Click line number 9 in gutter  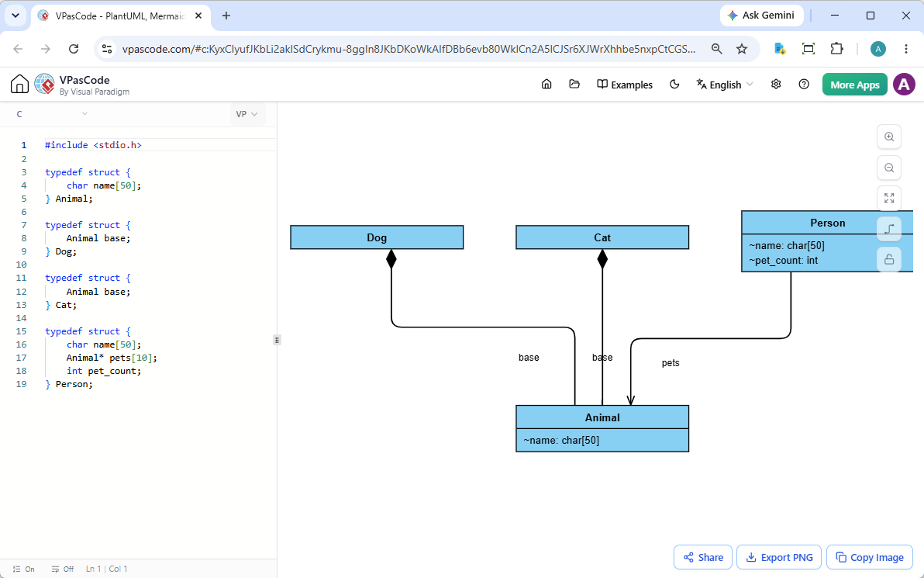pyautogui.click(x=24, y=251)
